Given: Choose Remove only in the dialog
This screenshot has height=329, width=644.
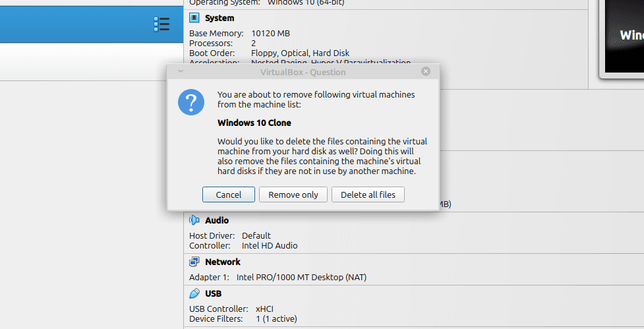Looking at the screenshot, I should [x=293, y=194].
